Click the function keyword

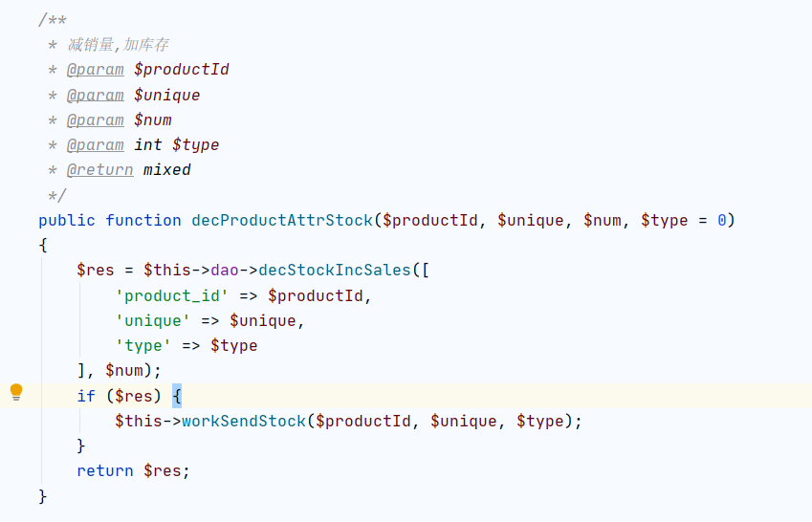click(143, 220)
